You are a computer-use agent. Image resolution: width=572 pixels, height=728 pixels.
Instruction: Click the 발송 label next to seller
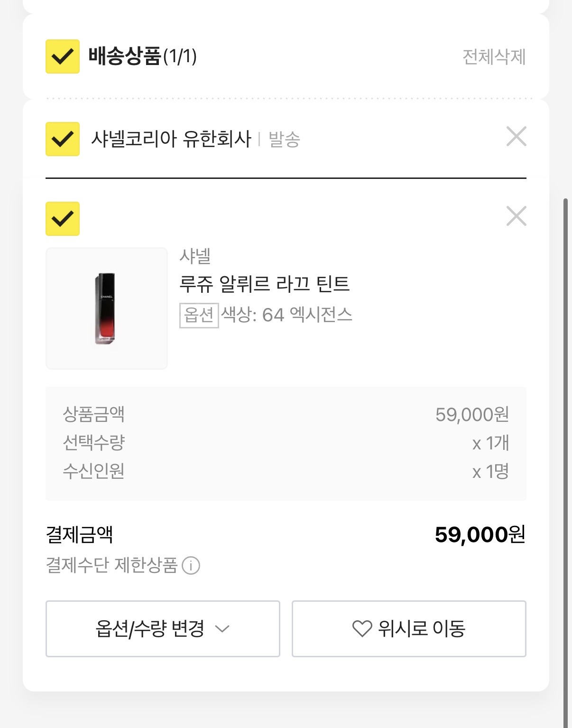pyautogui.click(x=284, y=140)
